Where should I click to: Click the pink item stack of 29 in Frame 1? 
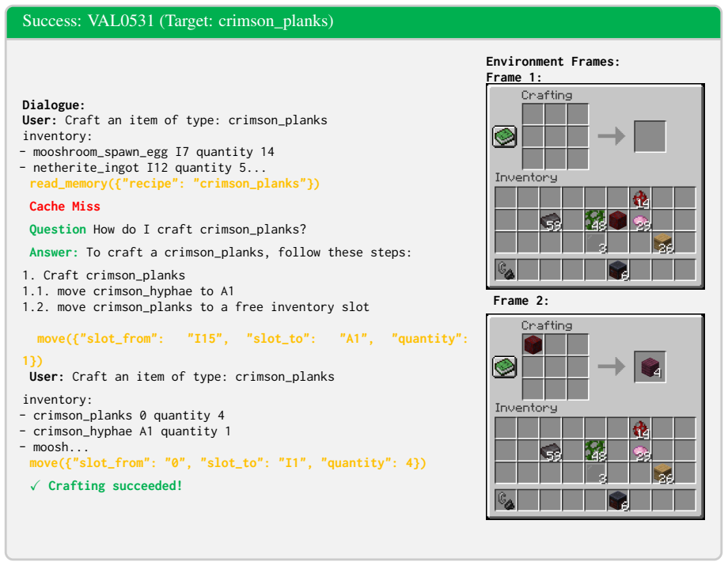click(641, 221)
